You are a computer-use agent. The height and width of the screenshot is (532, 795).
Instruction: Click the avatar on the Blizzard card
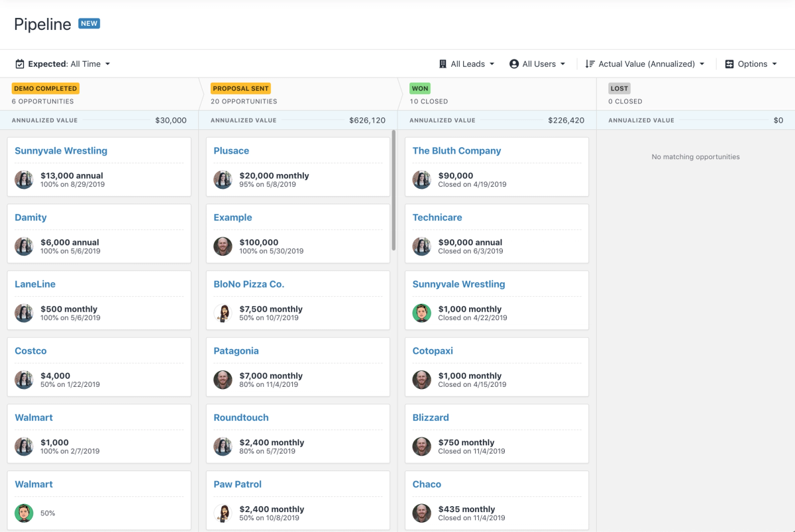pyautogui.click(x=421, y=447)
